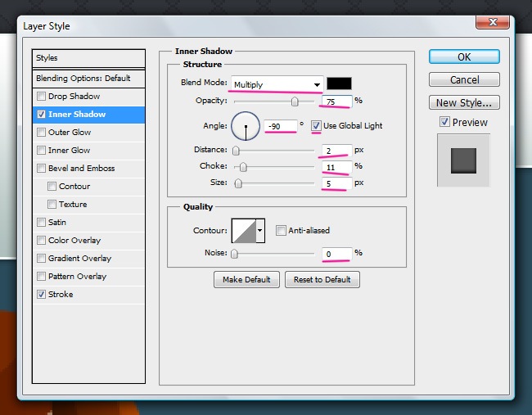Open the Blend Mode dropdown
The height and width of the screenshot is (415, 532).
pyautogui.click(x=277, y=84)
